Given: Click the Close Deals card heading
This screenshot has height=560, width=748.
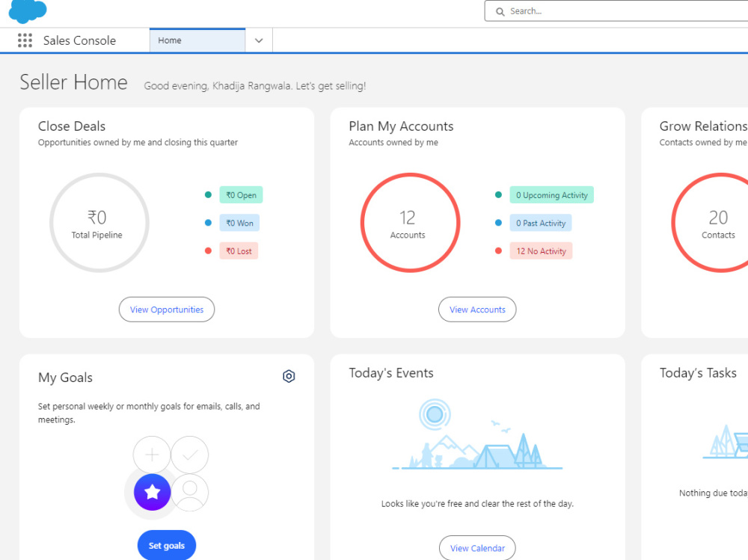Looking at the screenshot, I should point(72,126).
